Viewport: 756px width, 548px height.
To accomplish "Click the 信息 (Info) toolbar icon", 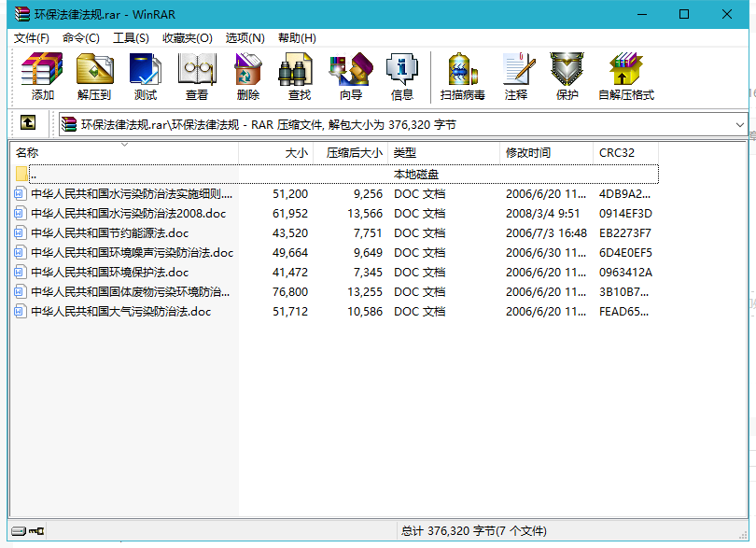I will click(x=402, y=69).
